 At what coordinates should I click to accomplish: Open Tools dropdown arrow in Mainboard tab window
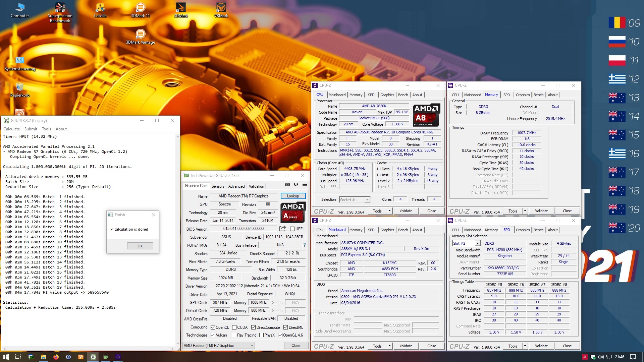389,346
